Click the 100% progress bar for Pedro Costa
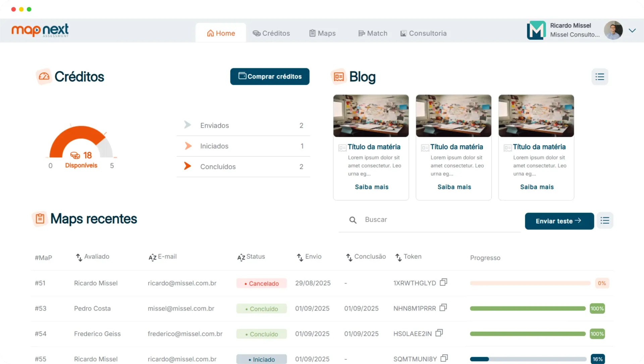The height and width of the screenshot is (364, 644). click(528, 309)
